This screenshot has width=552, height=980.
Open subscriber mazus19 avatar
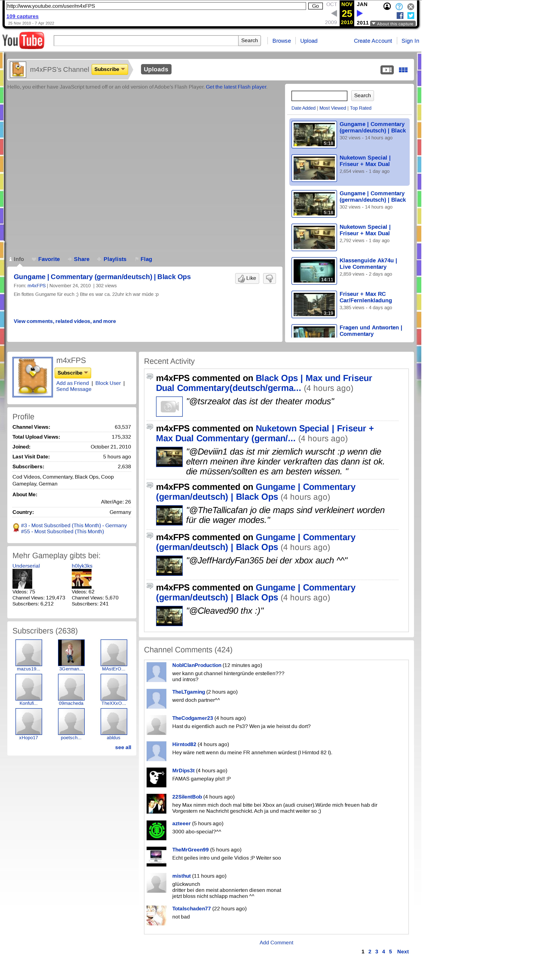coord(29,653)
